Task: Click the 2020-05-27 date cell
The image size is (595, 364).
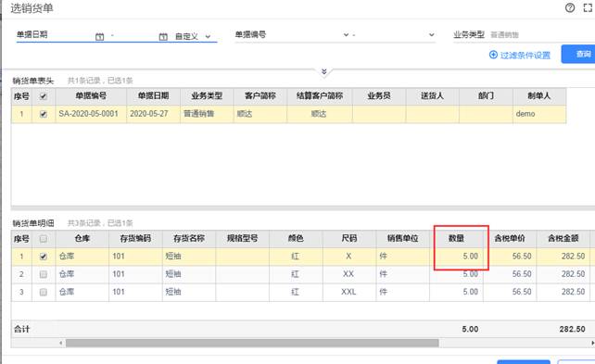Action: pyautogui.click(x=153, y=114)
